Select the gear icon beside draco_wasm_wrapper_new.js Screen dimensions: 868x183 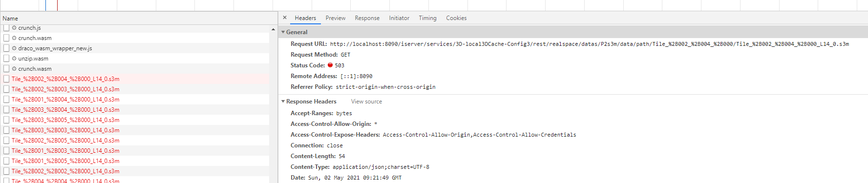14,48
